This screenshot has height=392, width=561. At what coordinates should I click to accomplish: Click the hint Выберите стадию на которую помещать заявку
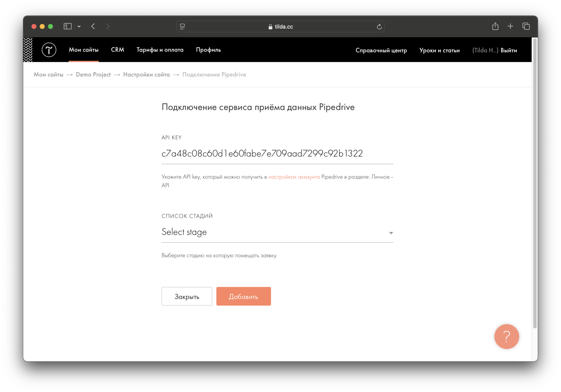pyautogui.click(x=219, y=255)
